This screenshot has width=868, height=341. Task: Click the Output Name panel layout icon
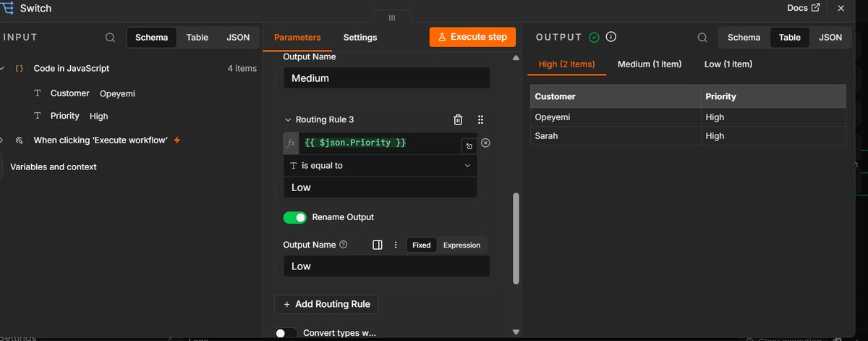click(x=377, y=245)
